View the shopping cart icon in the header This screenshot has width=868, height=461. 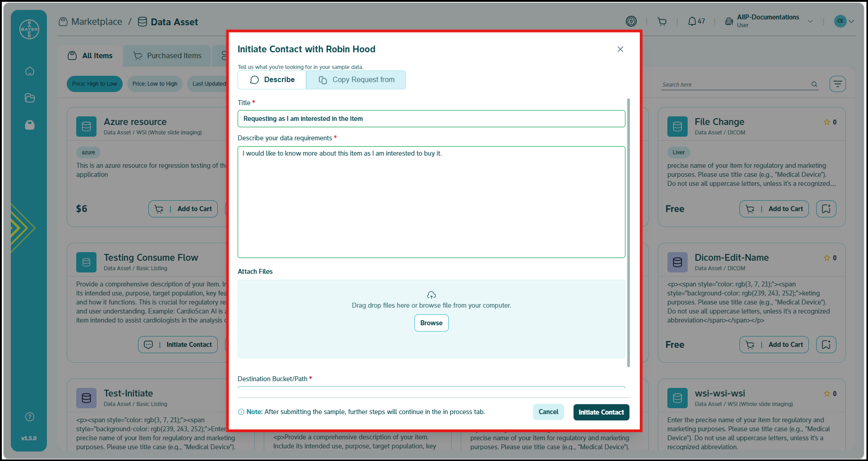click(661, 21)
